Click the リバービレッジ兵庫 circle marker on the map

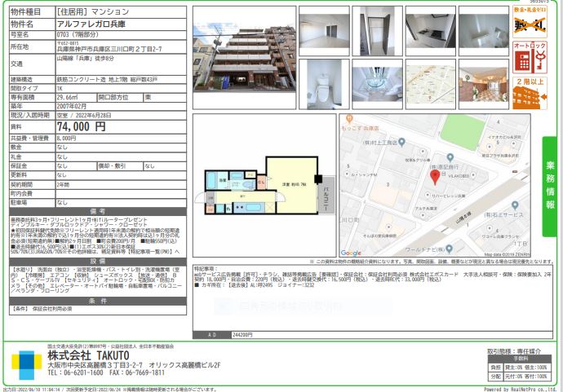click(428, 195)
